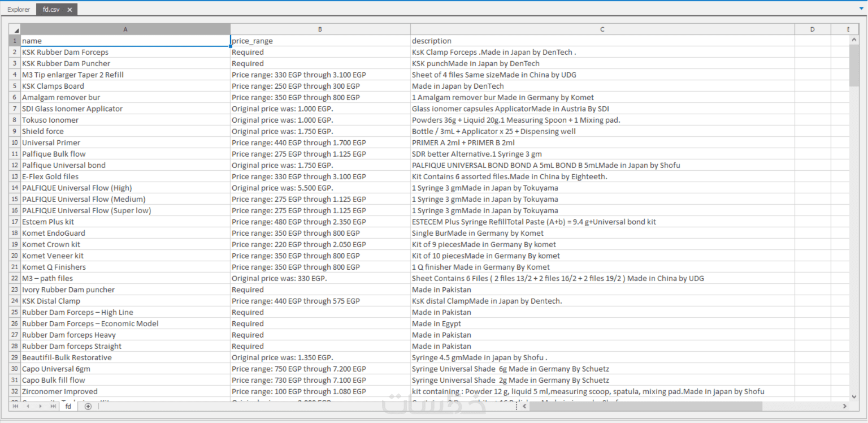The width and height of the screenshot is (868, 423).
Task: Select cell 'Ivory Rubber Dam puncher'
Action: pos(125,290)
